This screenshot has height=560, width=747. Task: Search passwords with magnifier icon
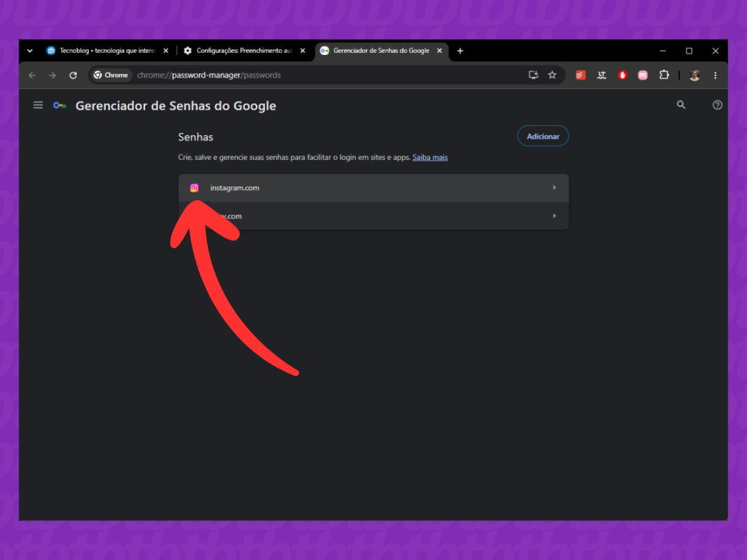(x=681, y=105)
